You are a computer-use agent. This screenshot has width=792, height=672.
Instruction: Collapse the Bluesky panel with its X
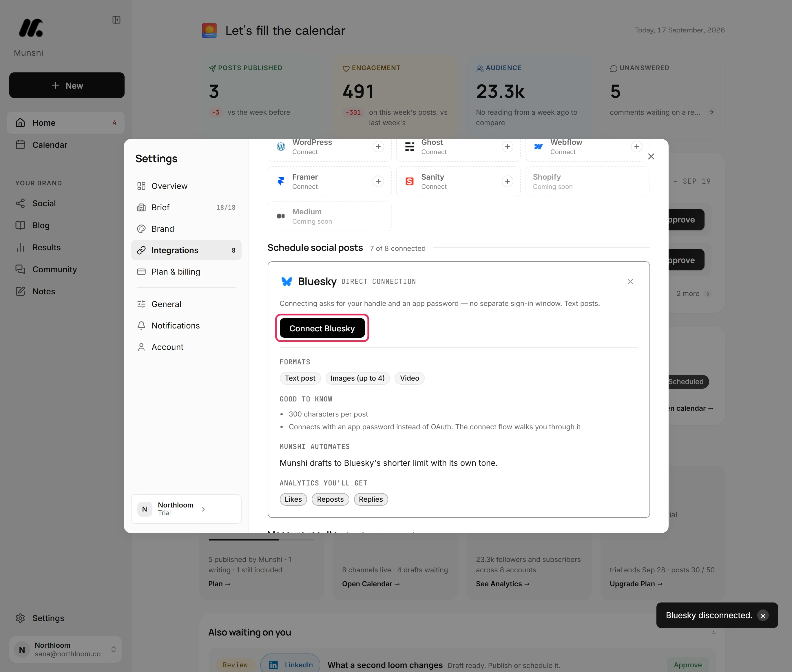(x=630, y=282)
